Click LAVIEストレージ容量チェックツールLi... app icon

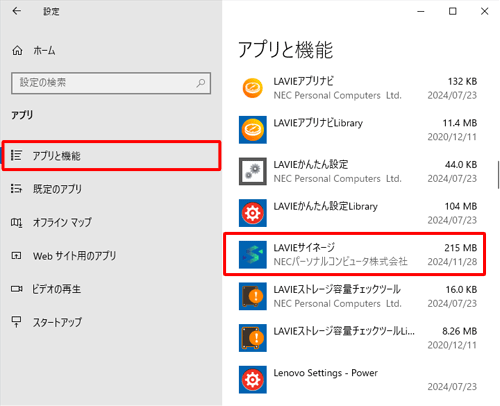(253, 338)
